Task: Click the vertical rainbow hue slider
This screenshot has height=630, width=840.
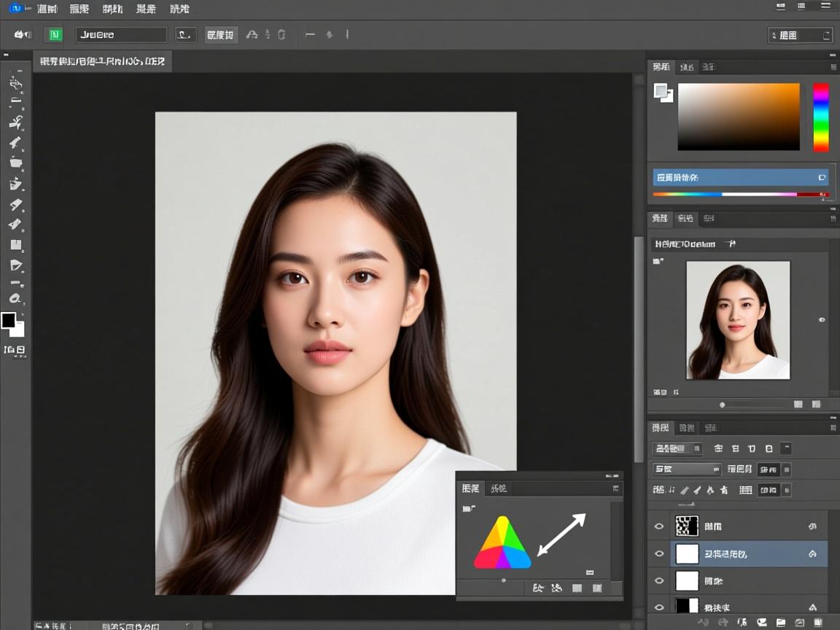Action: 821,117
